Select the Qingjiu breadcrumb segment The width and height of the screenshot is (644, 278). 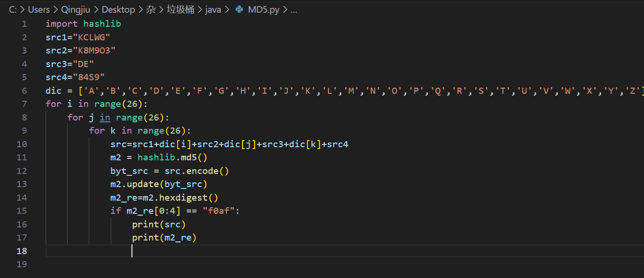pyautogui.click(x=76, y=9)
